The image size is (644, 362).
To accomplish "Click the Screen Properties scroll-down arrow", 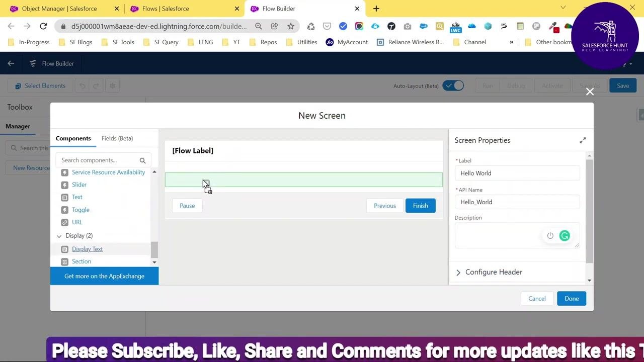I will (x=590, y=281).
